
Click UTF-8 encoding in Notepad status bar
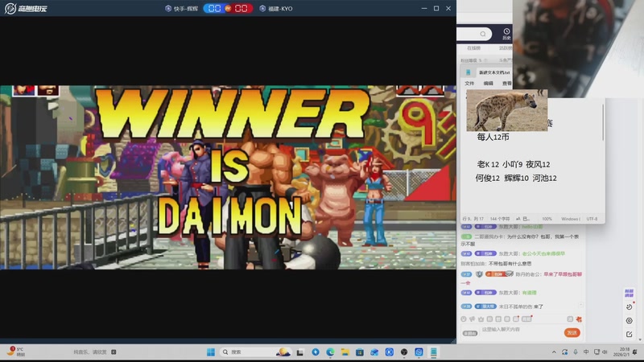click(x=592, y=219)
